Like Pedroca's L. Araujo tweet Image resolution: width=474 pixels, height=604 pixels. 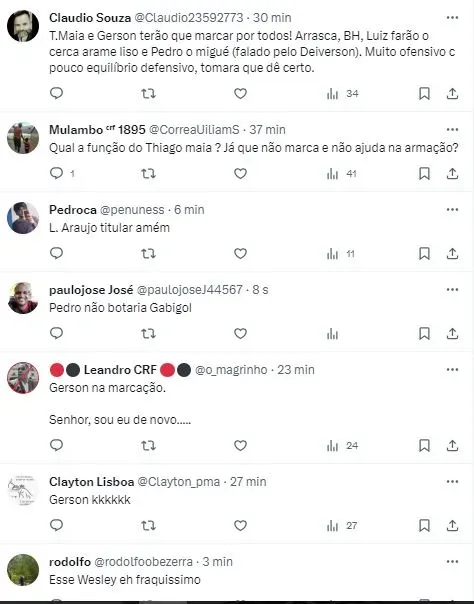[240, 253]
